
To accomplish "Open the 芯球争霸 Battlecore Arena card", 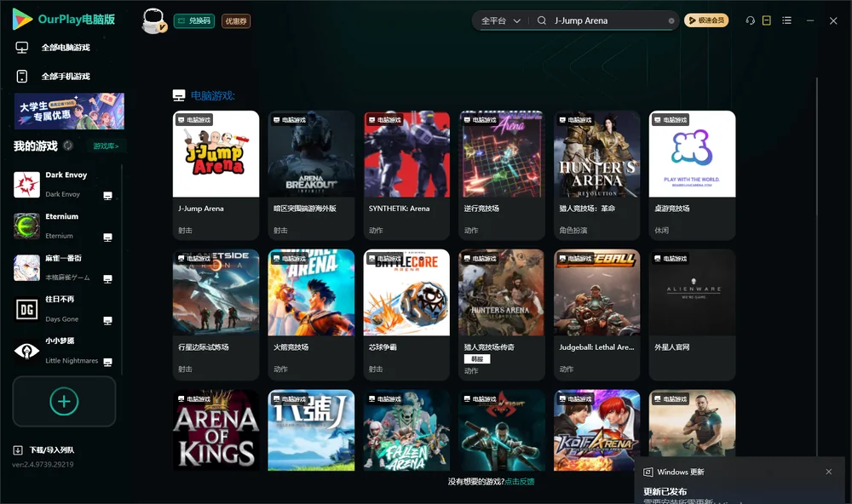I will tap(406, 314).
